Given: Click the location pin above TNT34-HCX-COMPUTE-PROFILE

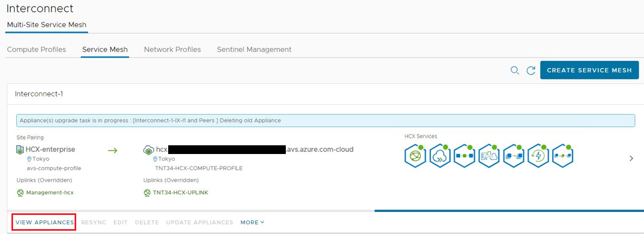Looking at the screenshot, I should 155,159.
